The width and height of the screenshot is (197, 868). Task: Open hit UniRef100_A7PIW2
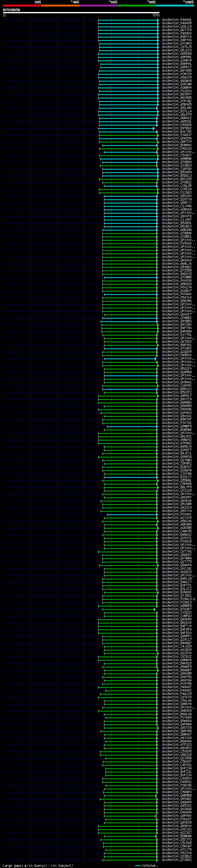pos(177,101)
